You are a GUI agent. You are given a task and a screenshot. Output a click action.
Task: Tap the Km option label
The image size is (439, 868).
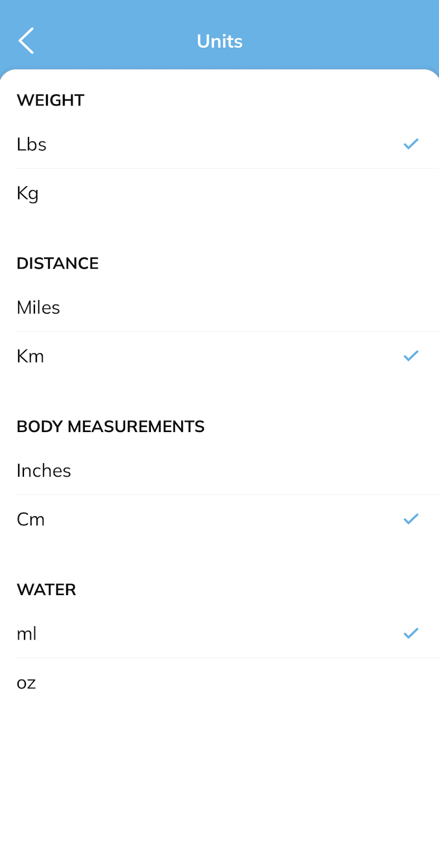tap(30, 356)
